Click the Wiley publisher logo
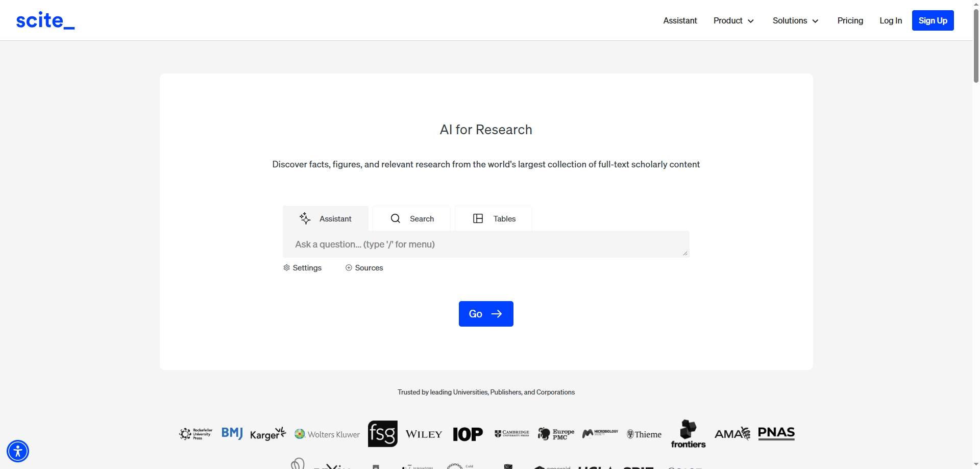The height and width of the screenshot is (469, 980). pos(424,434)
